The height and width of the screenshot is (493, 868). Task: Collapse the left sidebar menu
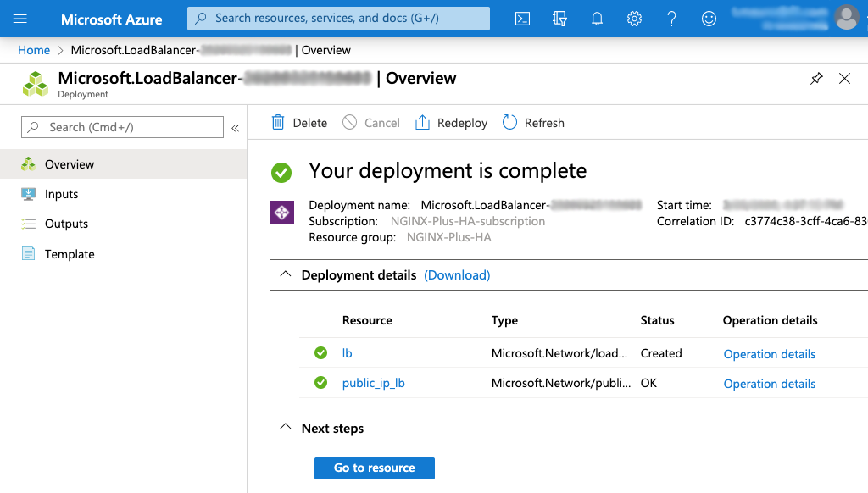pyautogui.click(x=235, y=128)
